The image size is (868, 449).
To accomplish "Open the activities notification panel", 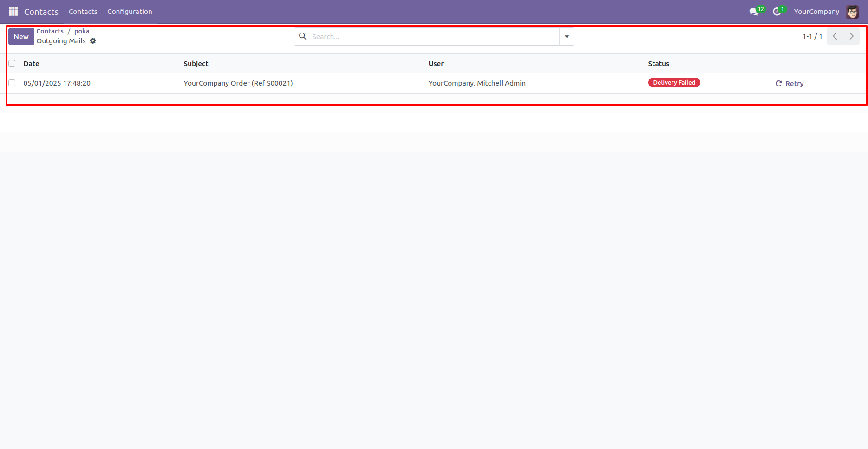I will tap(777, 11).
